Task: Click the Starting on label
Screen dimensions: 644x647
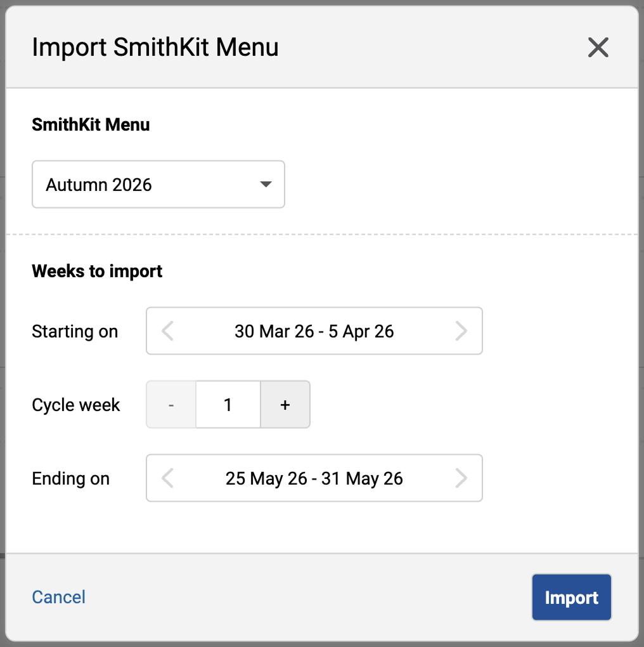Action: point(75,331)
